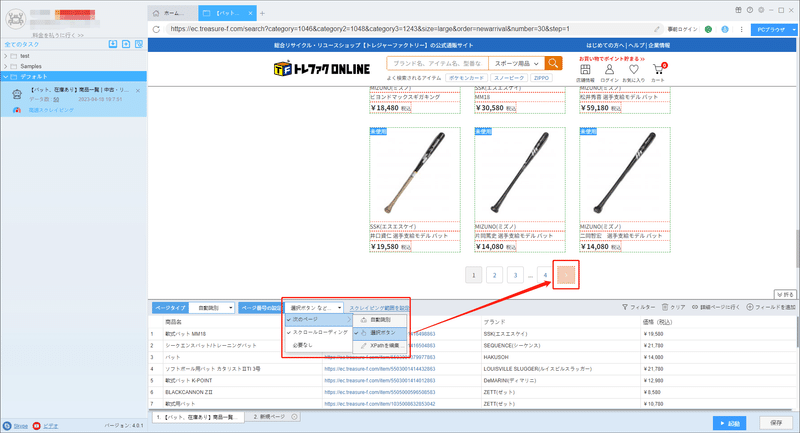800x433 pixels.
Task: Close the 新規ページ bottom tab
Action: 294,417
